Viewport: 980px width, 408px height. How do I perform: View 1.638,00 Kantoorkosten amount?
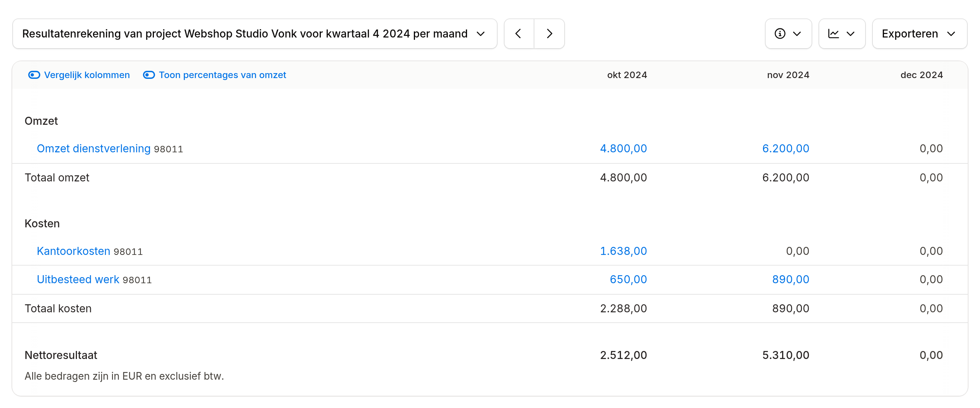(623, 251)
